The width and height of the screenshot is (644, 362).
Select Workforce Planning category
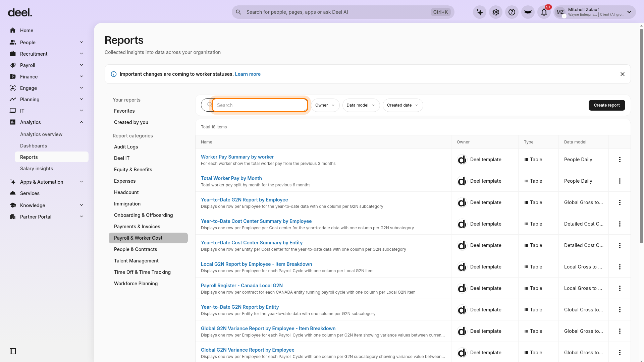click(x=148, y=284)
